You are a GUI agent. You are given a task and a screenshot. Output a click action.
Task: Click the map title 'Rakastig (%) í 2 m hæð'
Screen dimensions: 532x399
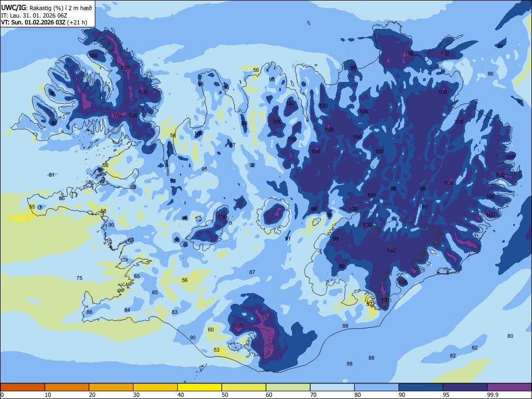pos(61,7)
